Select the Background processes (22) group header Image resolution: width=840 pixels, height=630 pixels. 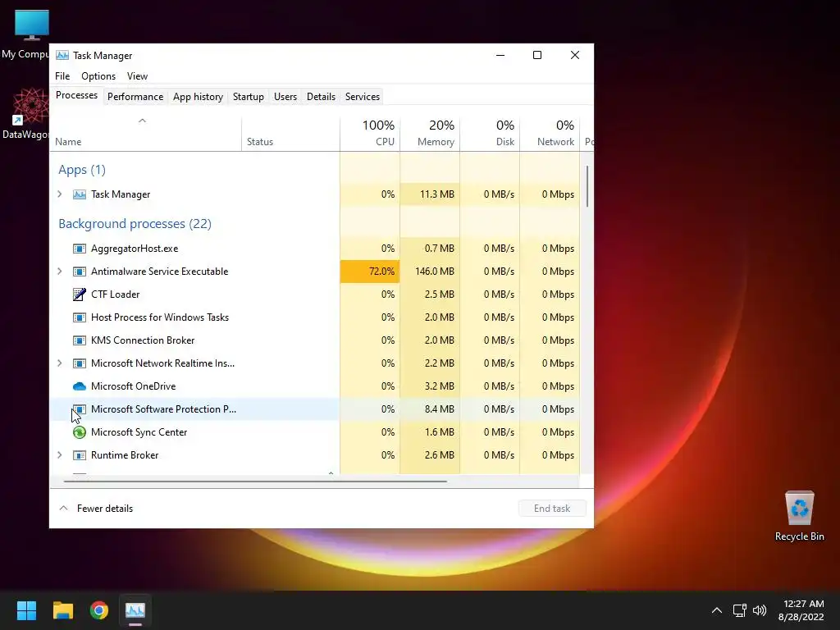click(135, 224)
